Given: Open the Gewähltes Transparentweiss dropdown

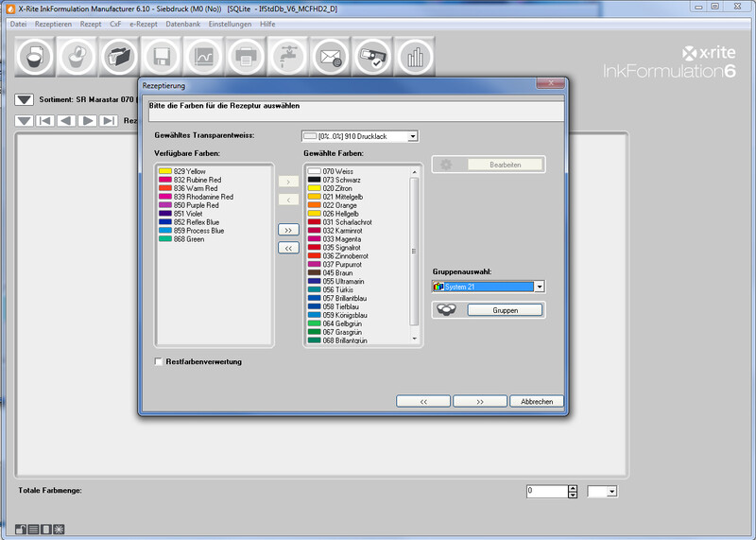Looking at the screenshot, I should click(x=412, y=136).
